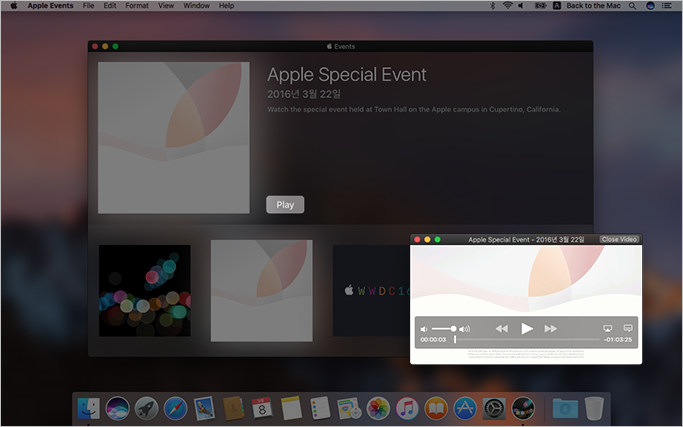Open iTunes music icon in Dock
Viewport: 683px width, 427px height.
point(407,408)
